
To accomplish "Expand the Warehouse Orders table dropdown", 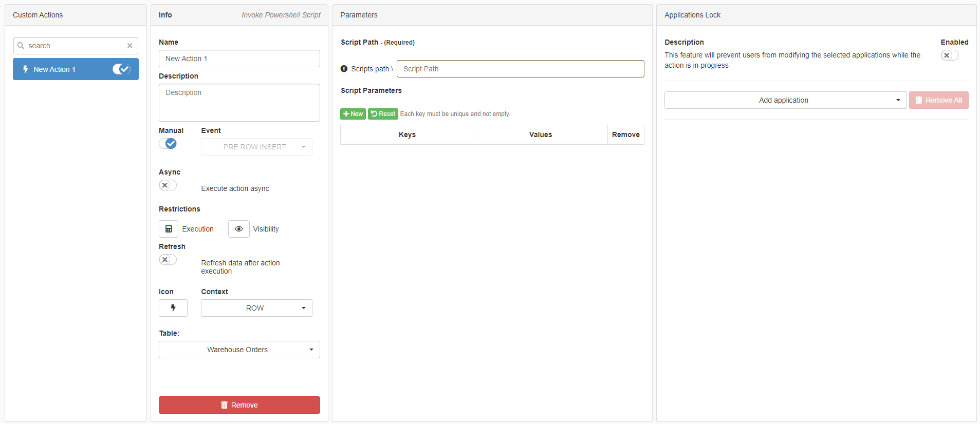I will (x=239, y=350).
